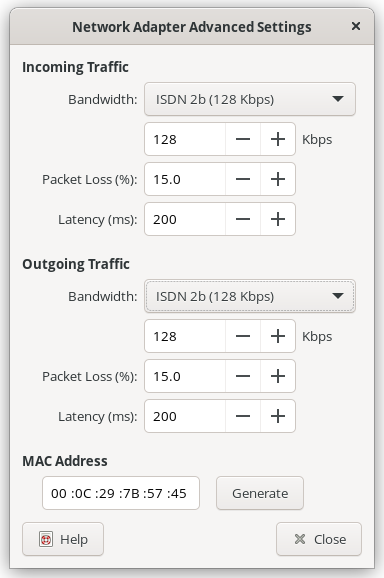384x578 pixels.
Task: Open the Incoming Traffic Bandwidth dropdown
Action: tap(250, 99)
